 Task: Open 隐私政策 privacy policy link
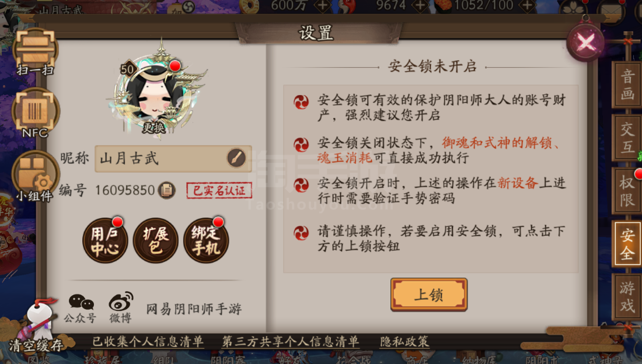pos(404,341)
